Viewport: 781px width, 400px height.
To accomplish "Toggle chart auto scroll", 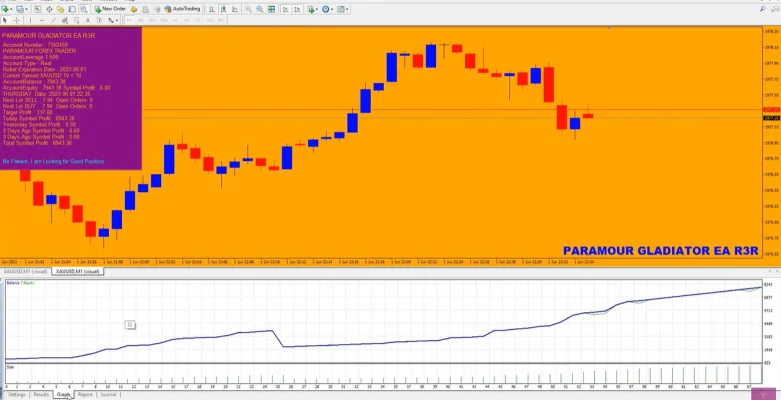I will [x=285, y=9].
